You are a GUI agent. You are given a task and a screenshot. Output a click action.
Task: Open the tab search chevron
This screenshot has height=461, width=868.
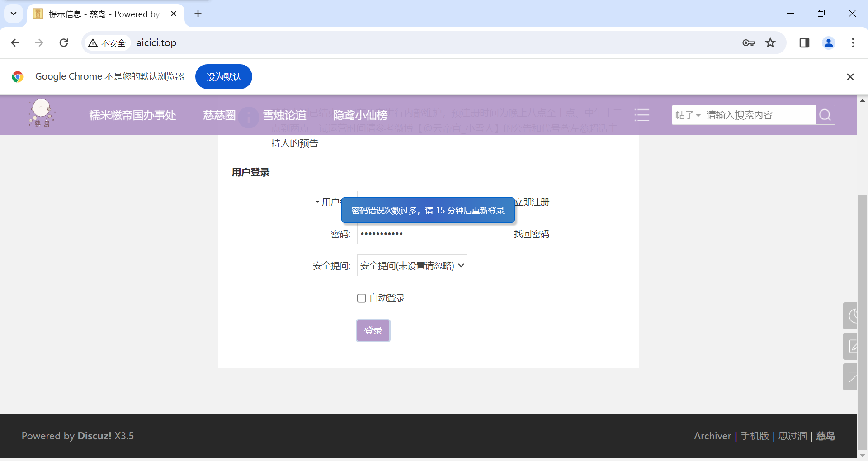coord(14,14)
